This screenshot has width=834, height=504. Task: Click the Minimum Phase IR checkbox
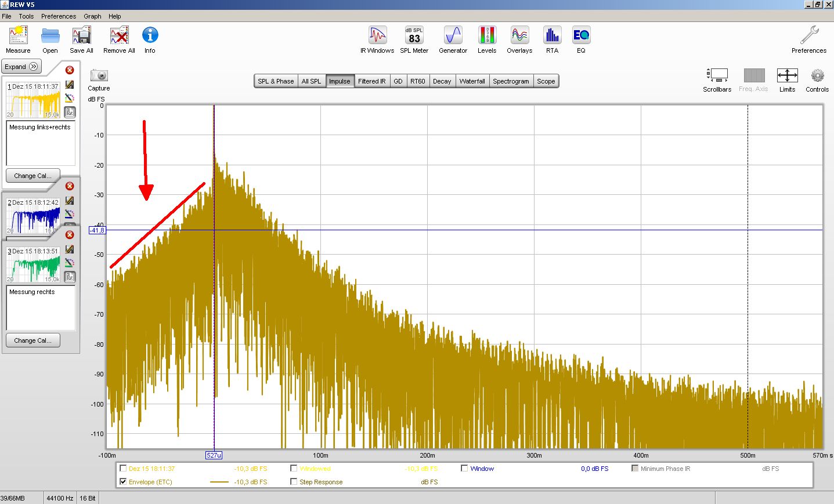tap(635, 468)
